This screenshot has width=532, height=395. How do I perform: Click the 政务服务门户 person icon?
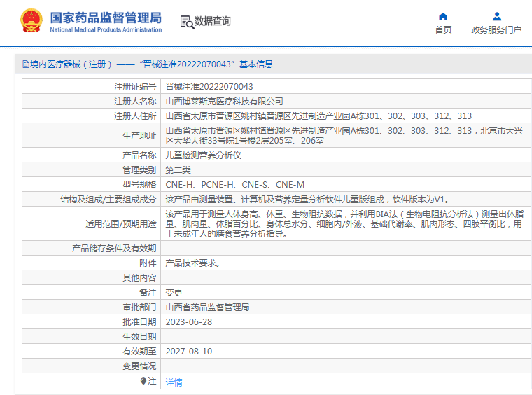click(497, 16)
